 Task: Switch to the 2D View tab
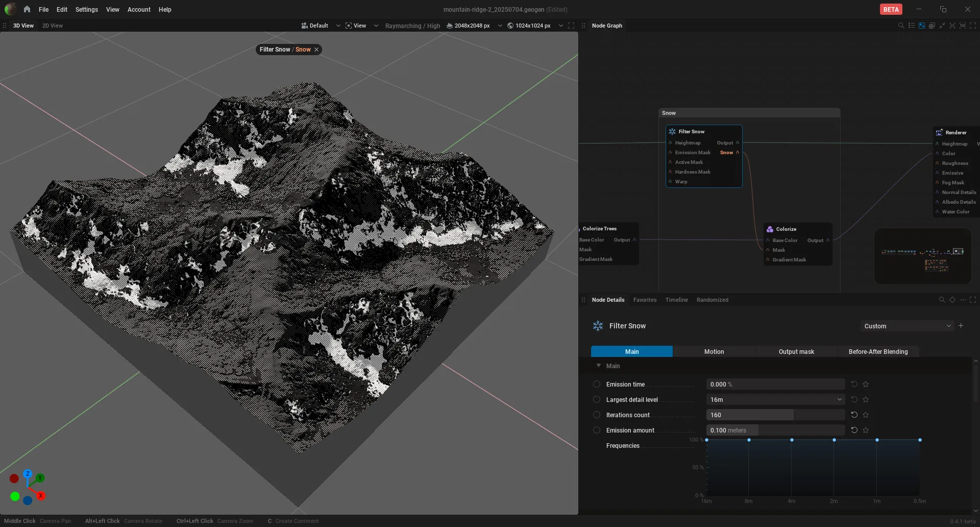tap(53, 26)
